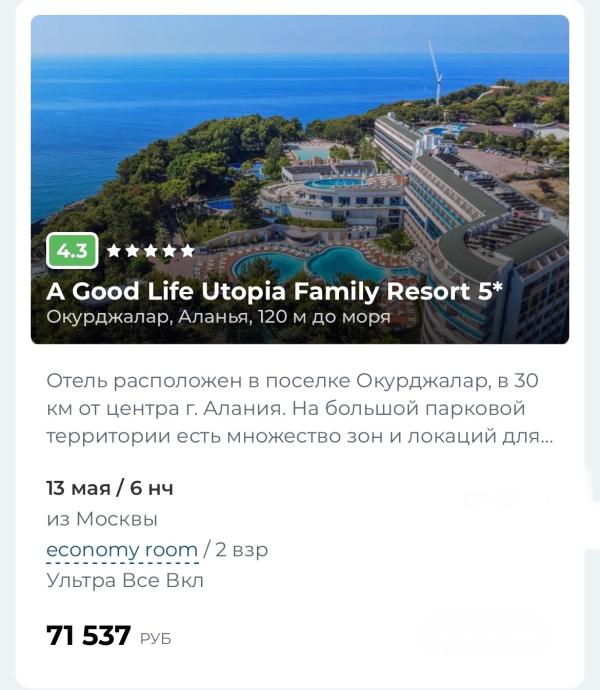
Task: Click the last star in the rating
Action: [x=188, y=250]
